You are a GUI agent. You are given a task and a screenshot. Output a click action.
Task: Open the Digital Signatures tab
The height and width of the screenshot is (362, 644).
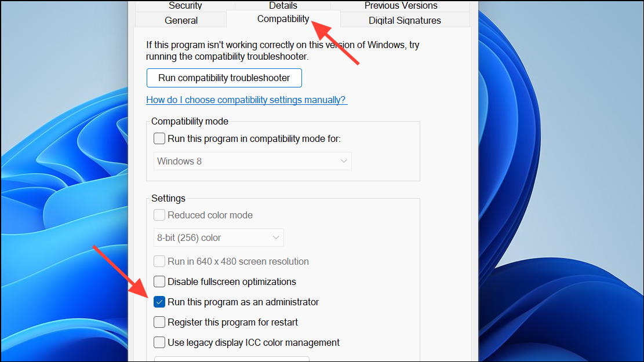coord(405,20)
